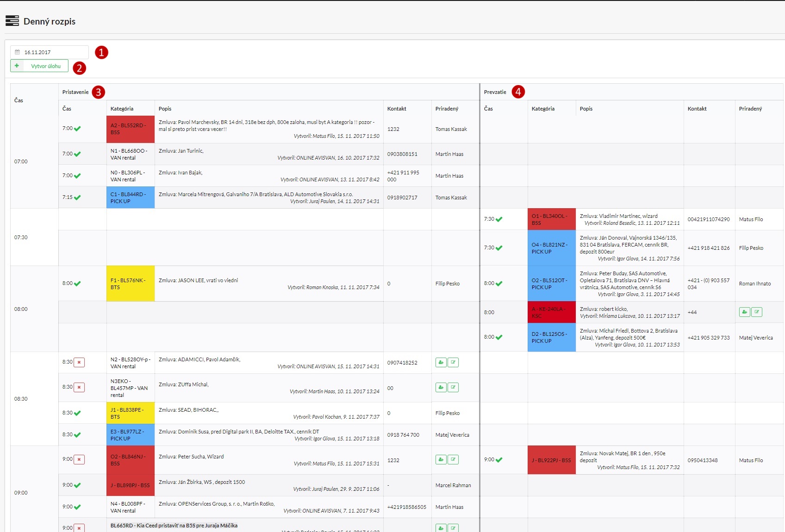Click blue C1-BL844RD PICK UP category cell
Viewport: 785px width, 532px height.
click(x=131, y=198)
